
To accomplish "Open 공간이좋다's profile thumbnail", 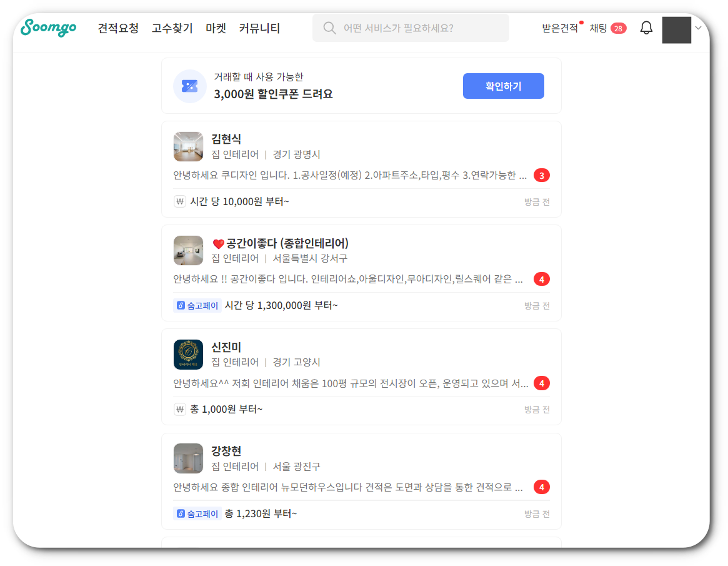I will click(x=188, y=250).
